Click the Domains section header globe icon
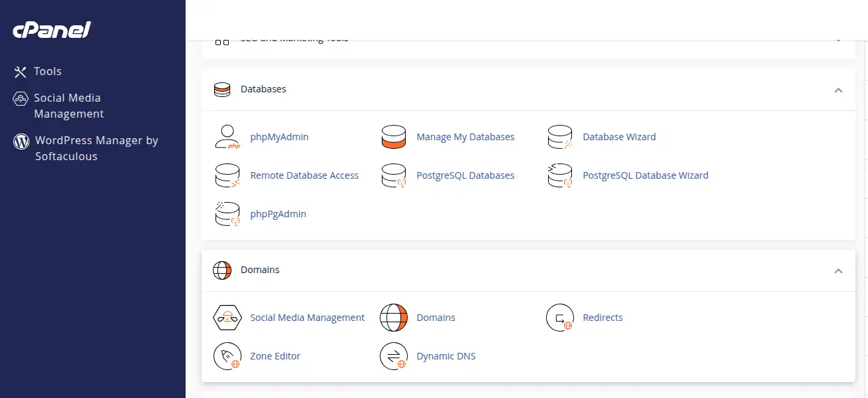The width and height of the screenshot is (868, 398). coord(222,270)
